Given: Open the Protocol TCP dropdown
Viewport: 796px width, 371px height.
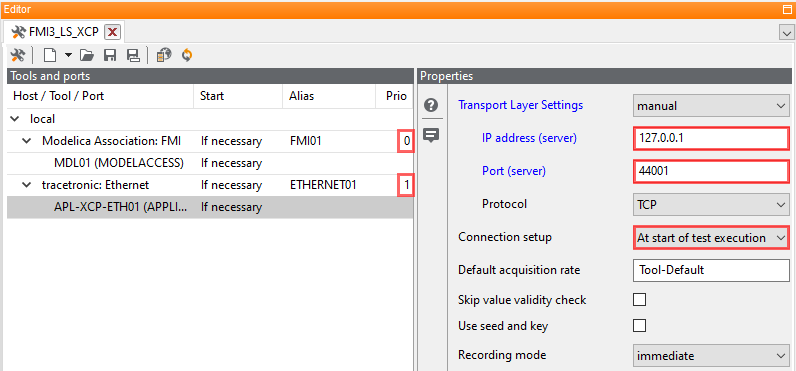Looking at the screenshot, I should click(711, 205).
